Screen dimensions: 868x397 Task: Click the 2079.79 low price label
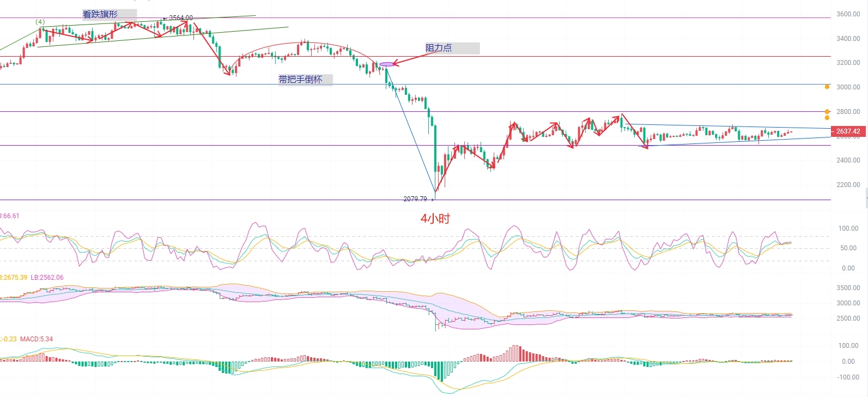tap(415, 199)
